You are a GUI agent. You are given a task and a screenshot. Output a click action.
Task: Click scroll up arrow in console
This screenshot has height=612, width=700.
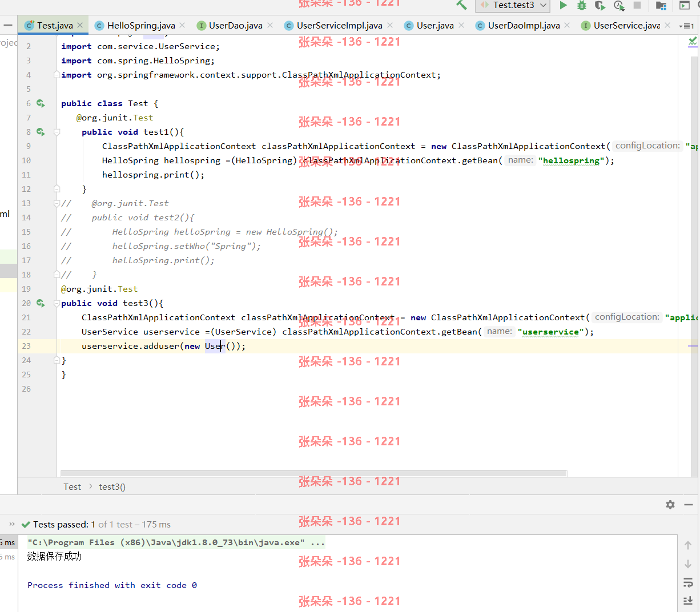click(688, 545)
